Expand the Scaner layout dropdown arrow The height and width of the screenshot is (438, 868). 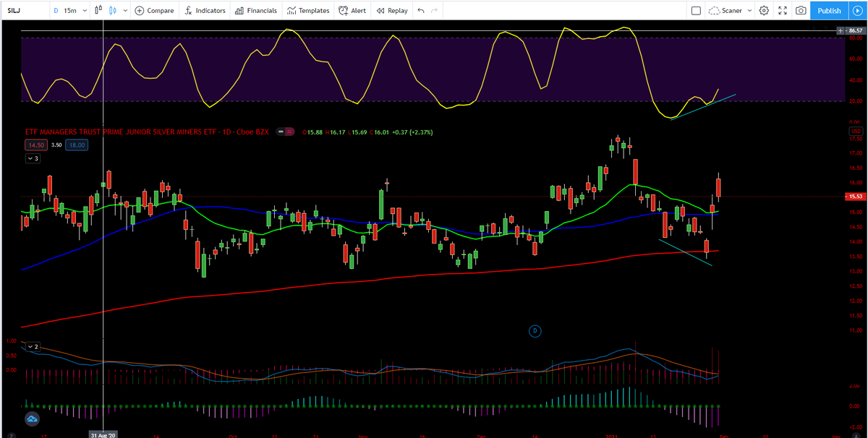pyautogui.click(x=749, y=11)
